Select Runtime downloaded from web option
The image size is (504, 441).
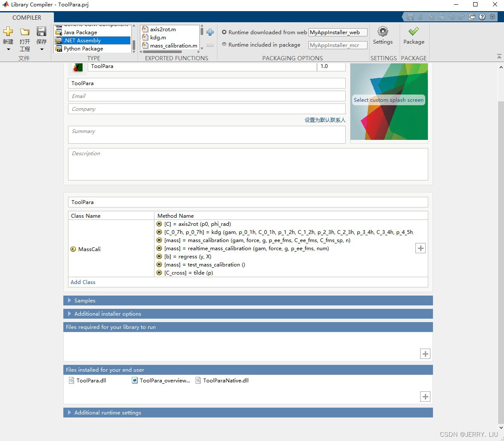tap(224, 33)
